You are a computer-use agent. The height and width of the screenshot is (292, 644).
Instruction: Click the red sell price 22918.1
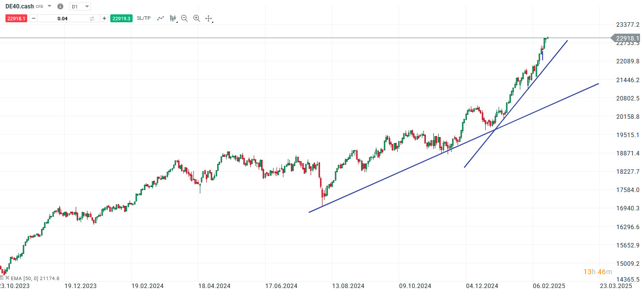(17, 18)
